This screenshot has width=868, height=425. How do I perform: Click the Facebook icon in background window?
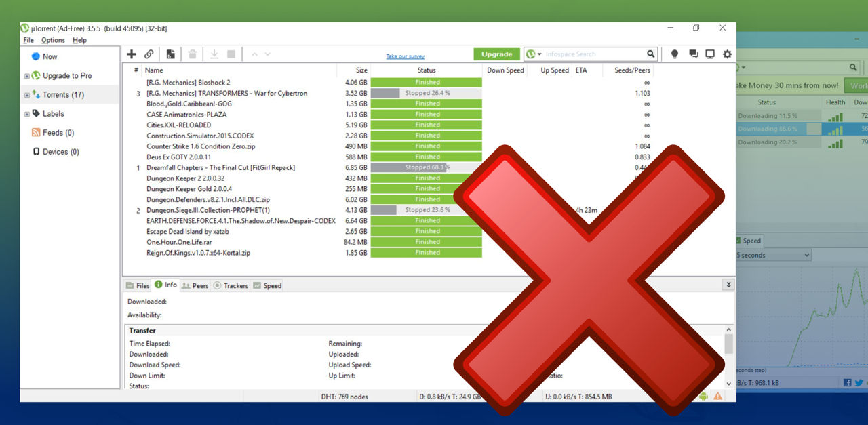[x=848, y=383]
